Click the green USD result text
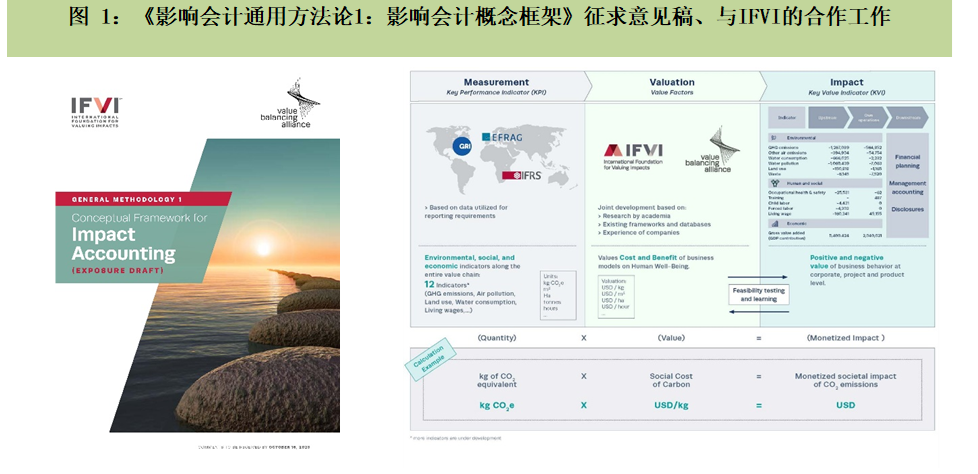The height and width of the screenshot is (474, 978). (x=846, y=405)
